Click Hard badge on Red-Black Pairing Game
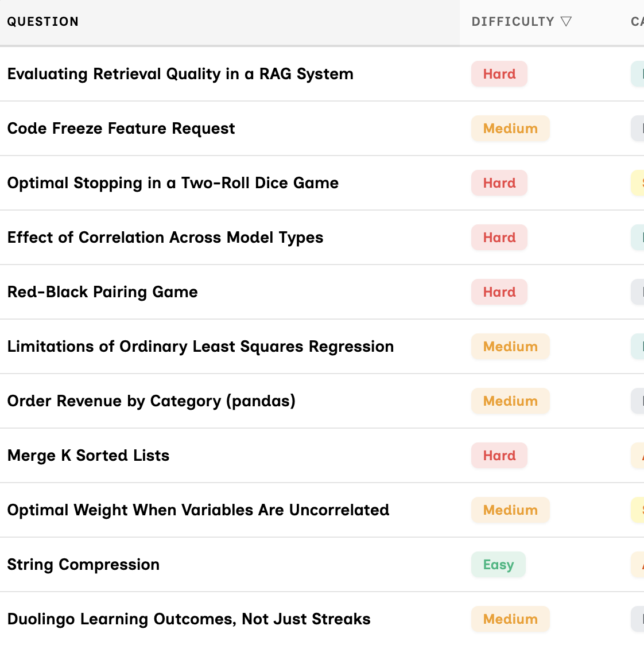This screenshot has width=644, height=645. 499,292
